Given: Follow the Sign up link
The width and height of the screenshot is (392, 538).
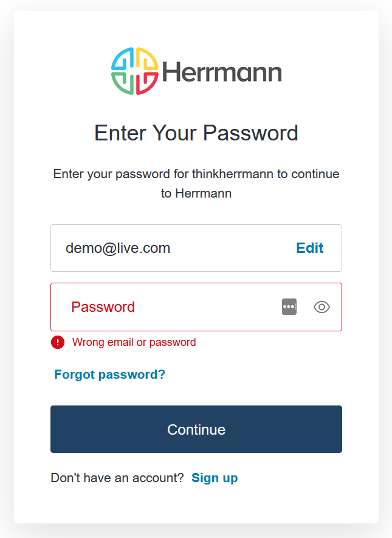Looking at the screenshot, I should pyautogui.click(x=215, y=478).
